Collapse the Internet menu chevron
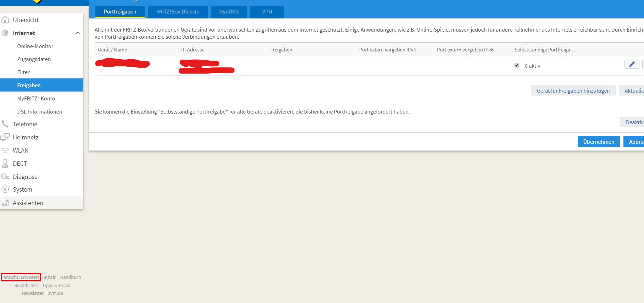644x303 pixels. tap(78, 33)
